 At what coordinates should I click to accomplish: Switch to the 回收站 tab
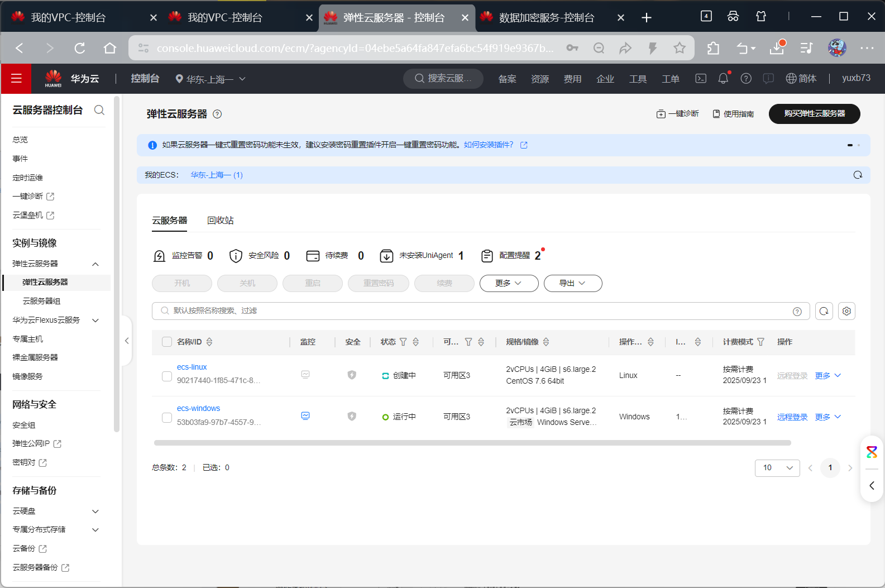[221, 221]
